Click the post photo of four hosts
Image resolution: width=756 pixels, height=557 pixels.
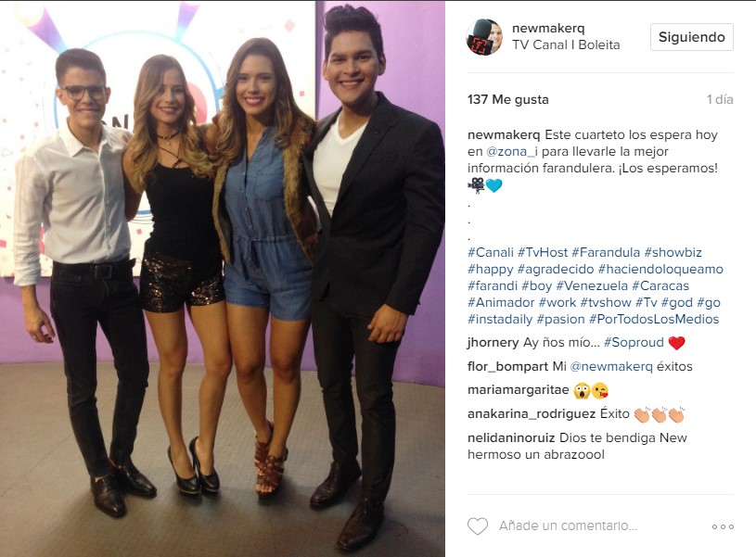click(223, 278)
